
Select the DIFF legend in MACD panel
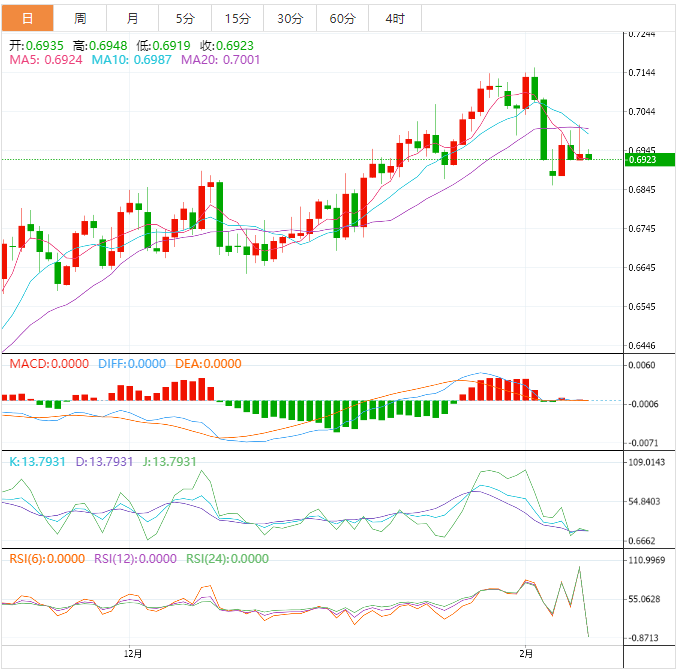131,364
